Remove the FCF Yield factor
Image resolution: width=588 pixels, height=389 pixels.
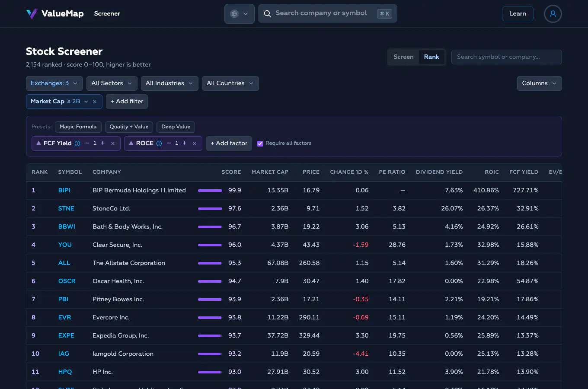[x=113, y=143]
